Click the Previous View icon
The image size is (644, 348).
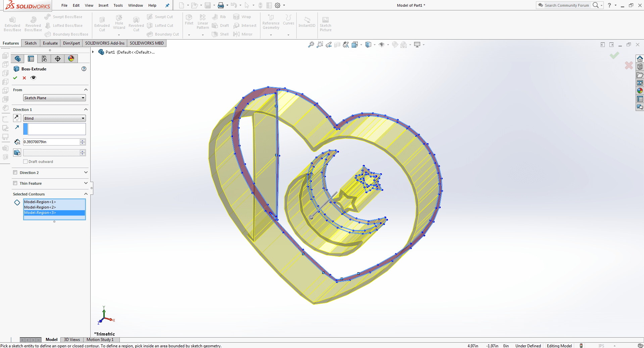pyautogui.click(x=329, y=45)
